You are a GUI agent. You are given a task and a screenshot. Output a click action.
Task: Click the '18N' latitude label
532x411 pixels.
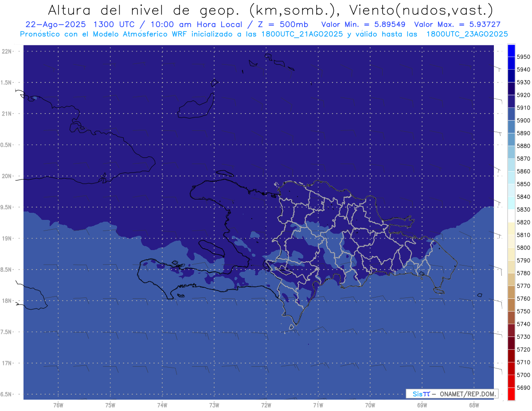(x=7, y=301)
